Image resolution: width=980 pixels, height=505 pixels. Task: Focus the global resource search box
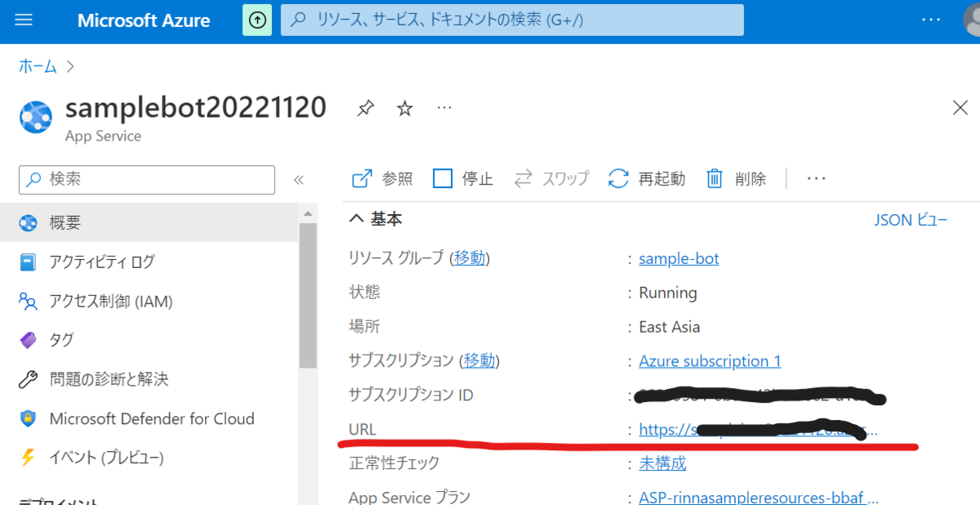512,20
